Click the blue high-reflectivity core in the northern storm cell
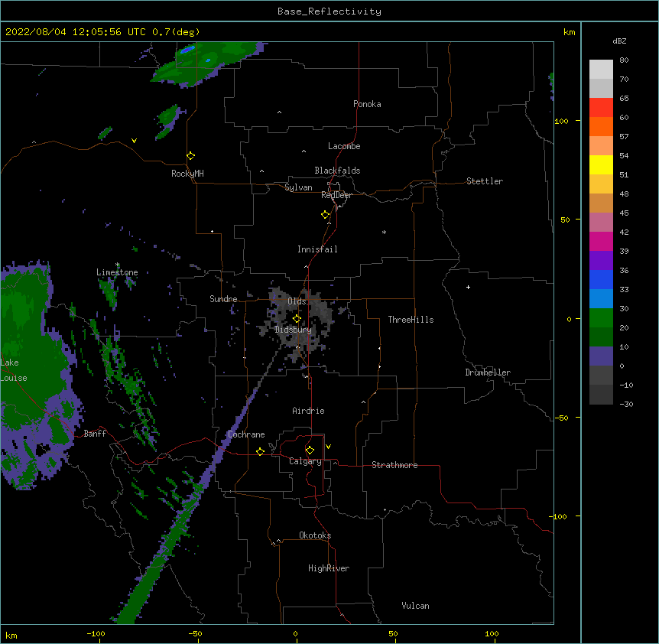Screen dimensions: 659x644 click(x=187, y=50)
